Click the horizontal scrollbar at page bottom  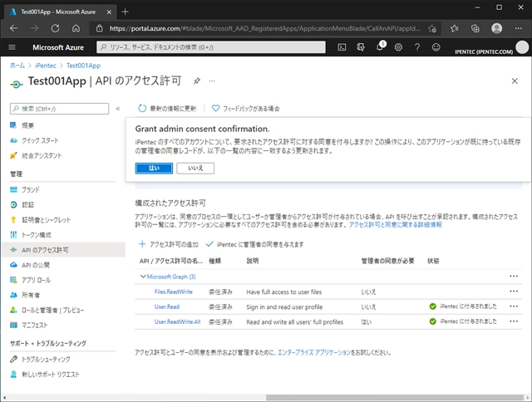point(395,397)
